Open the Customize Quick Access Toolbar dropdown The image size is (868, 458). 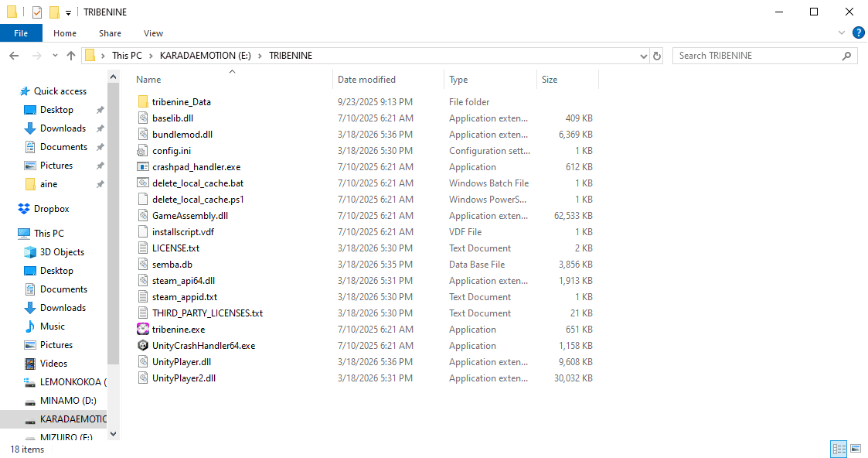[68, 12]
